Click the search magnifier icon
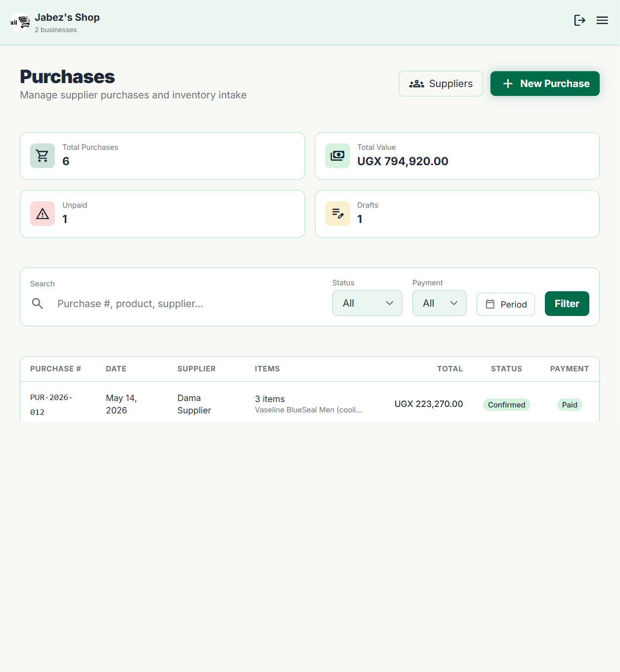The width and height of the screenshot is (620, 672). coord(38,304)
